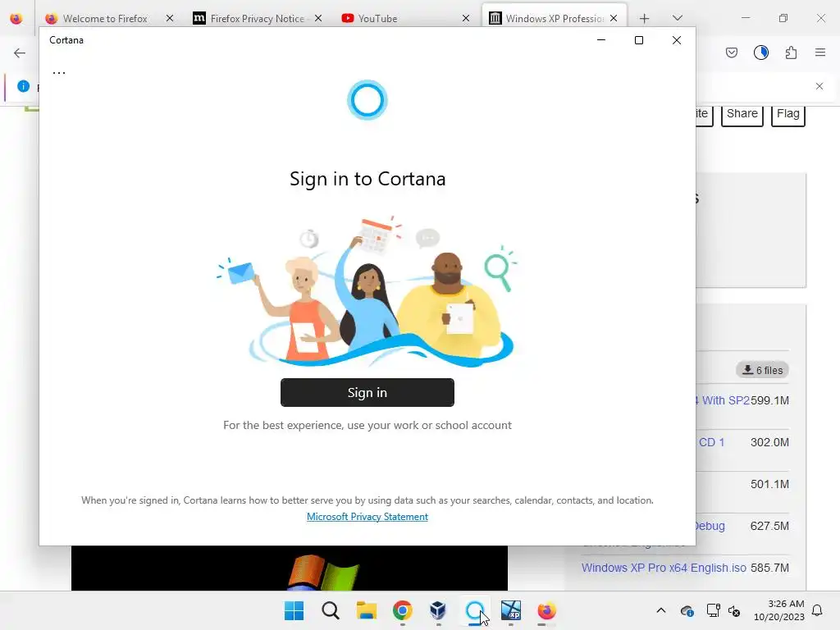840x630 pixels.
Task: Open the network tray icon
Action: (x=714, y=610)
